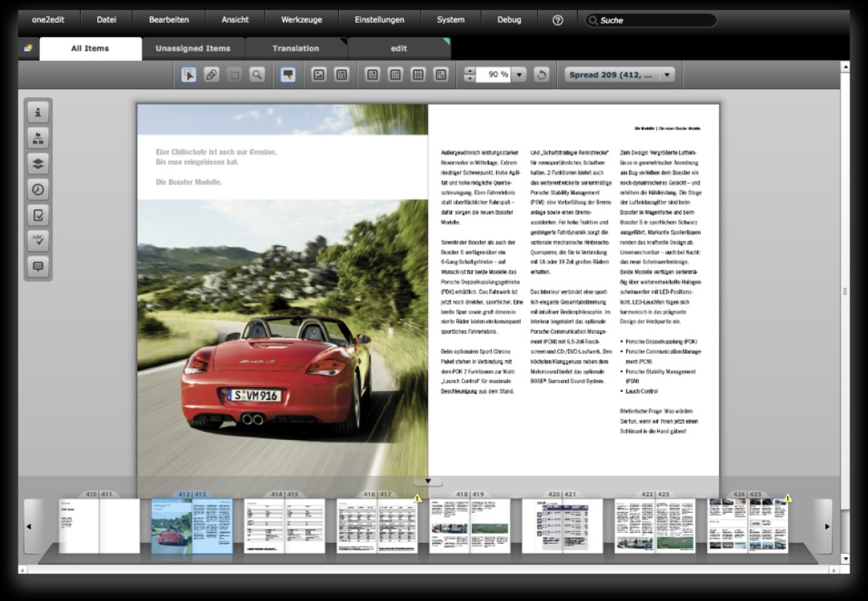Click the text 'Die Boxster Modelle.'
868x601 pixels.
click(188, 182)
